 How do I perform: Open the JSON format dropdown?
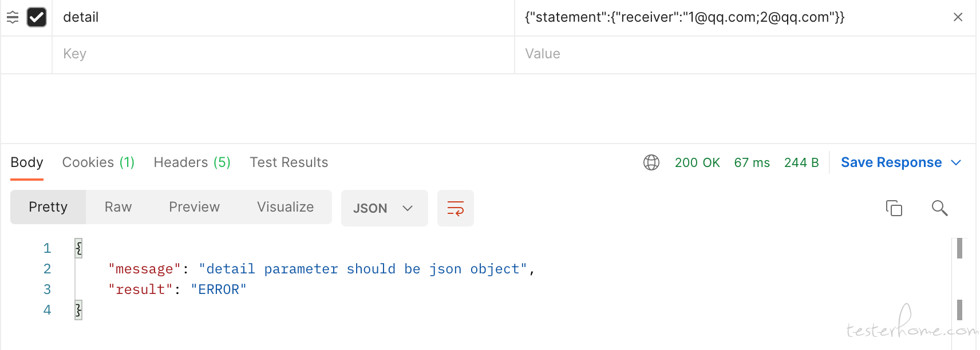point(385,208)
